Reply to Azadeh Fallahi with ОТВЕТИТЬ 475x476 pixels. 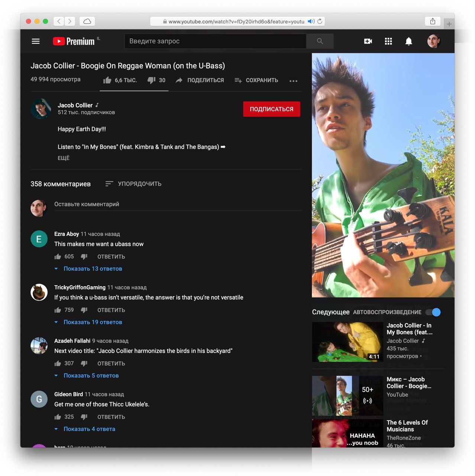point(111,364)
